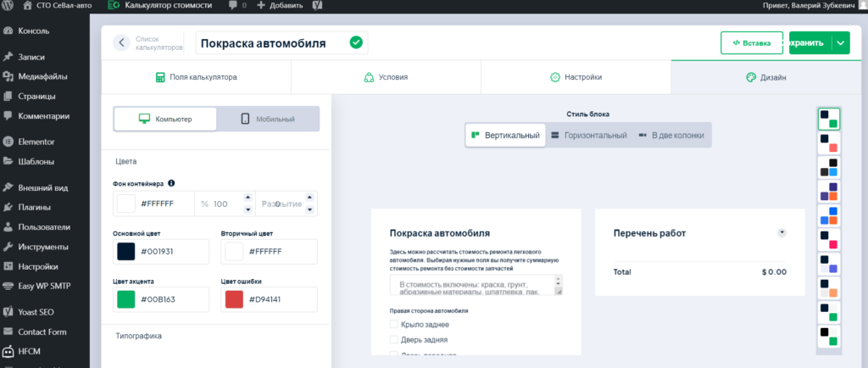Screen dimensions: 868x368
Task: Click the Шаблоны folder icon
Action: 8,162
